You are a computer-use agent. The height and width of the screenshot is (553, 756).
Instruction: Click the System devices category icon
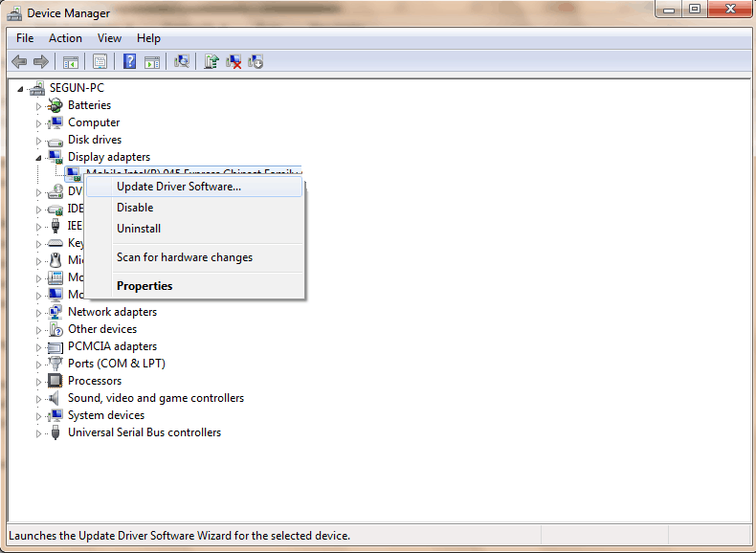(x=56, y=415)
